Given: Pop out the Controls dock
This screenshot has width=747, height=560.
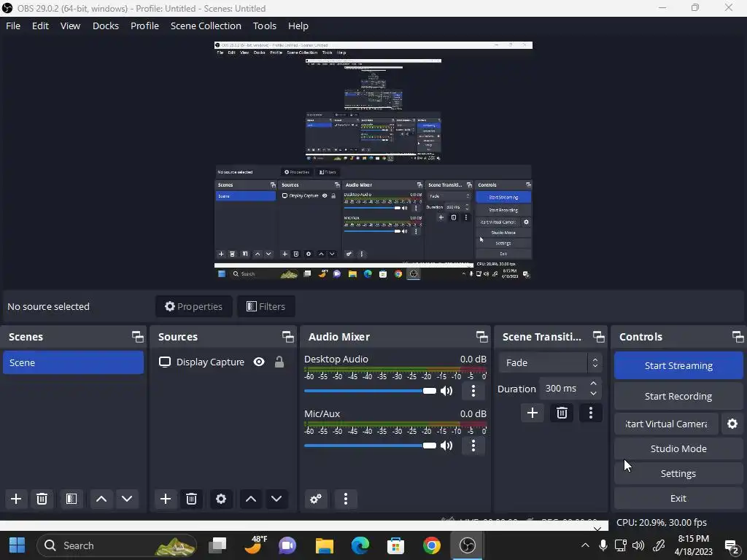Looking at the screenshot, I should pyautogui.click(x=738, y=337).
